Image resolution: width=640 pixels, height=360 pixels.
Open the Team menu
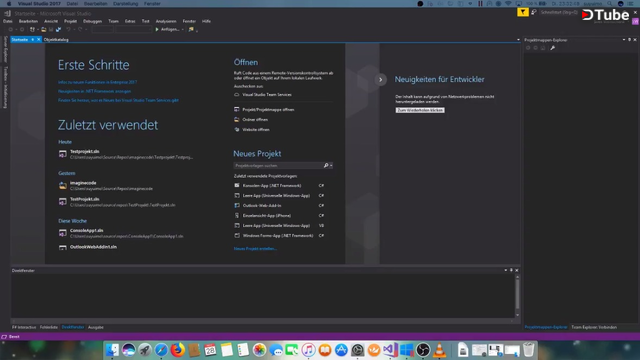[x=113, y=21]
